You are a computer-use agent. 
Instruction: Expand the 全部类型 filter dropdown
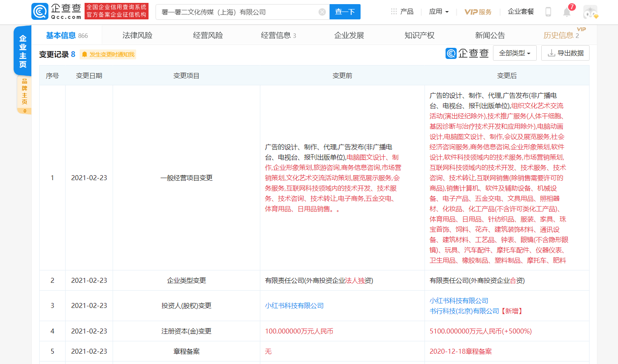point(514,53)
